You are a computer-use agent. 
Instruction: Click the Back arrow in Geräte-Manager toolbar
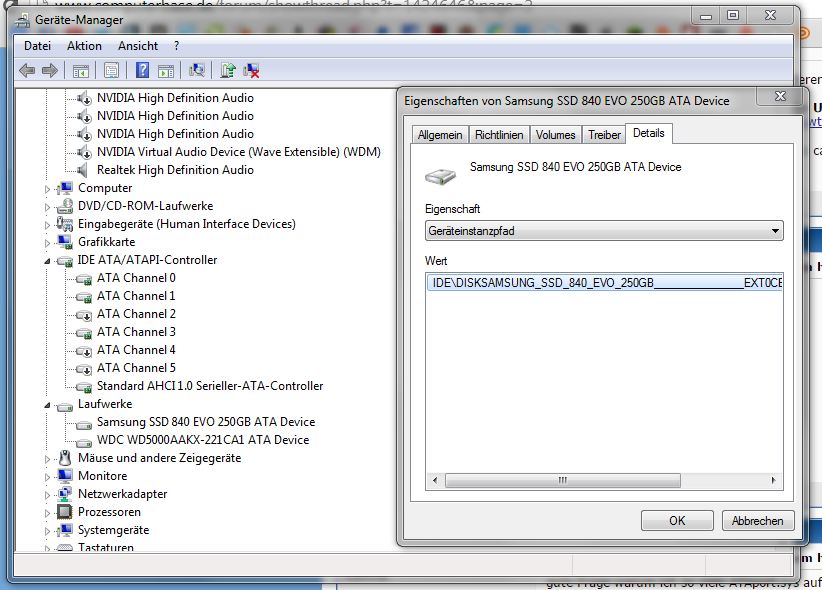point(27,70)
